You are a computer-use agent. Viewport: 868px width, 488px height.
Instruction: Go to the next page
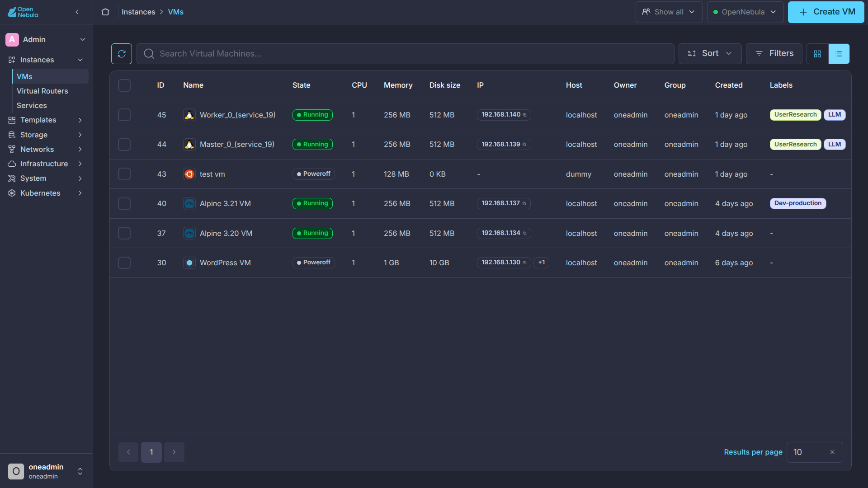[174, 452]
